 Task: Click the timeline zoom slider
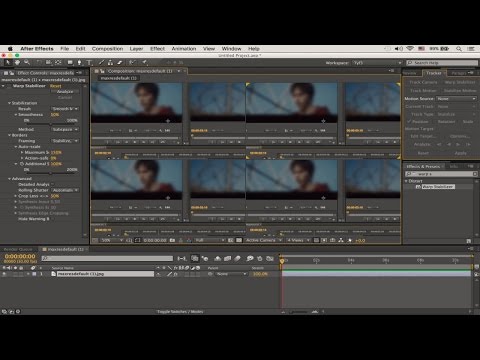point(299,312)
